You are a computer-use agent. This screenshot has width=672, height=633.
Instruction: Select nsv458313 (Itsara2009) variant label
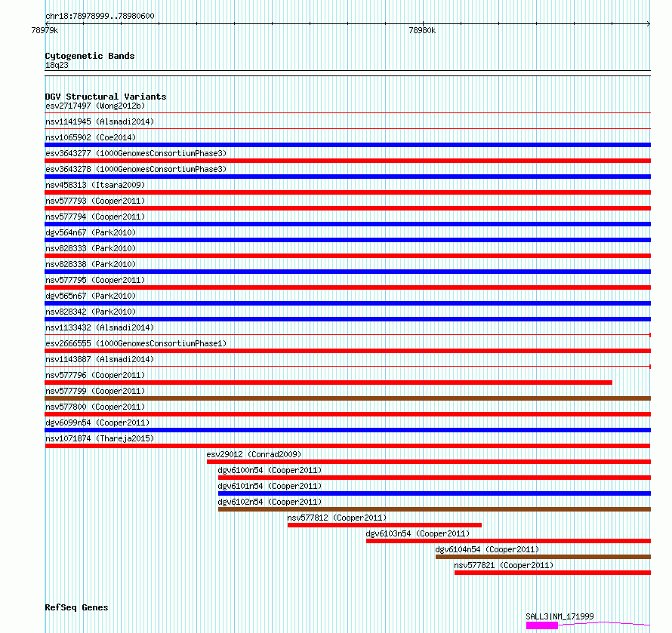95,185
